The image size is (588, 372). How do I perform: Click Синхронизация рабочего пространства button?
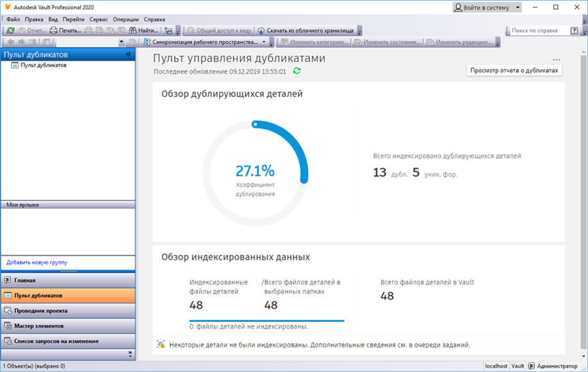coord(201,42)
